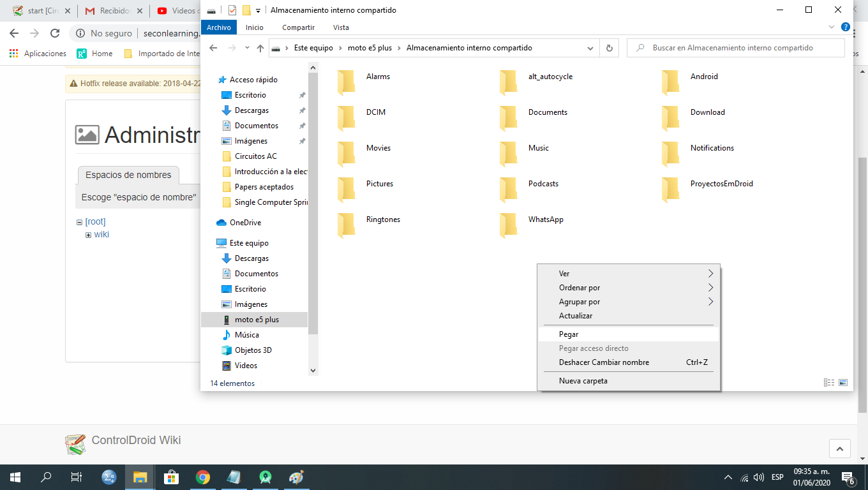
Task: Expand the wiki namespace tree node
Action: pos(89,235)
